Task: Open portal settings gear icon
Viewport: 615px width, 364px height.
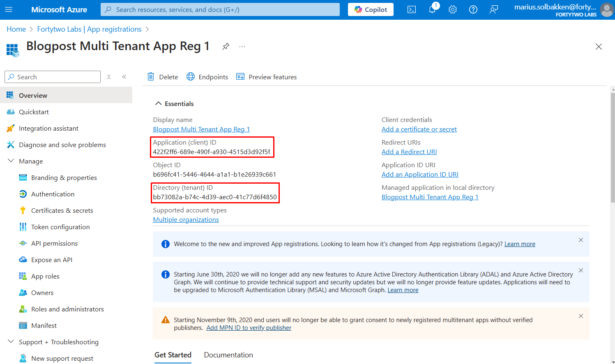Action: pyautogui.click(x=452, y=9)
